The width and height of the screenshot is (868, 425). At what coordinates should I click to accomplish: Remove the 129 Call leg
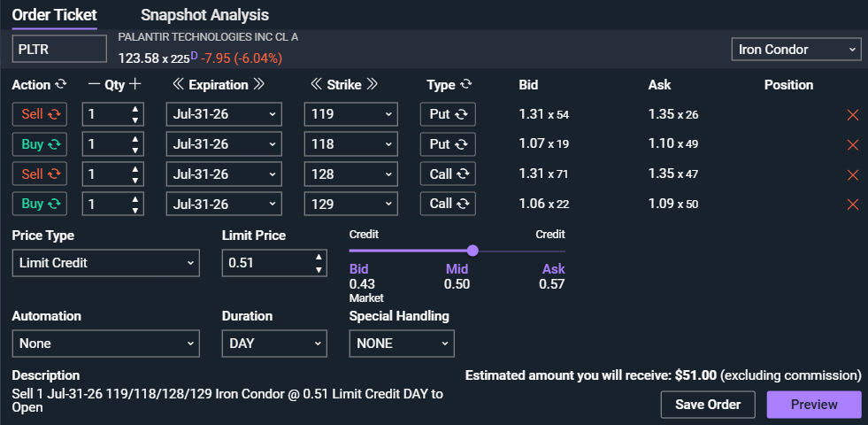coord(852,205)
